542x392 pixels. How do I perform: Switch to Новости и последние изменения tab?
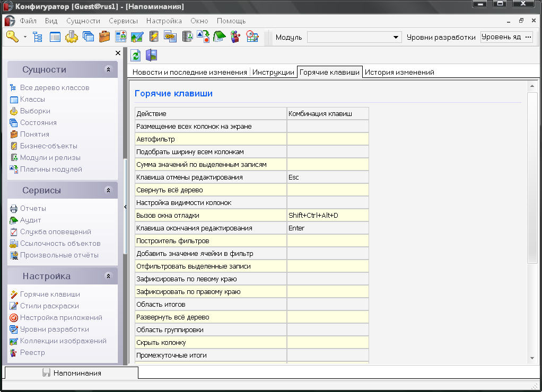pos(189,72)
